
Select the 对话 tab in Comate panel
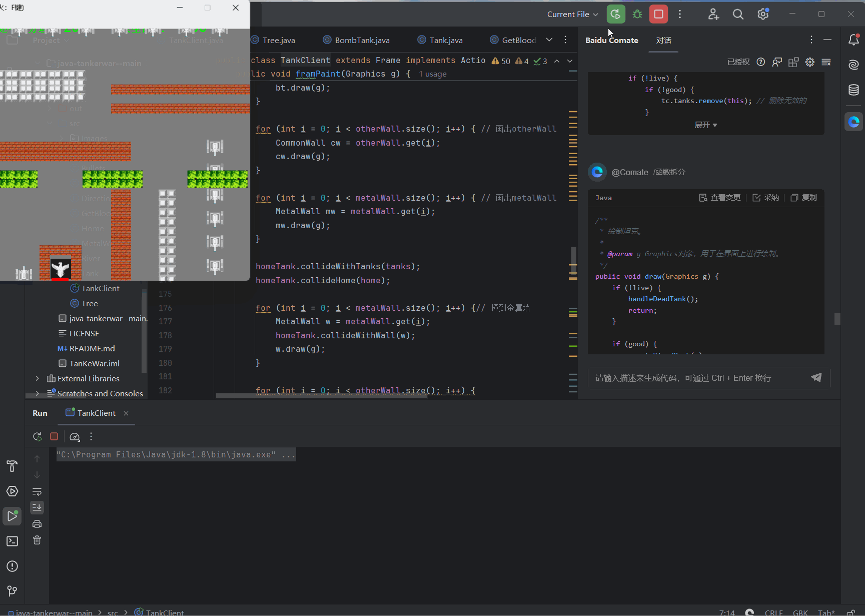pos(664,40)
